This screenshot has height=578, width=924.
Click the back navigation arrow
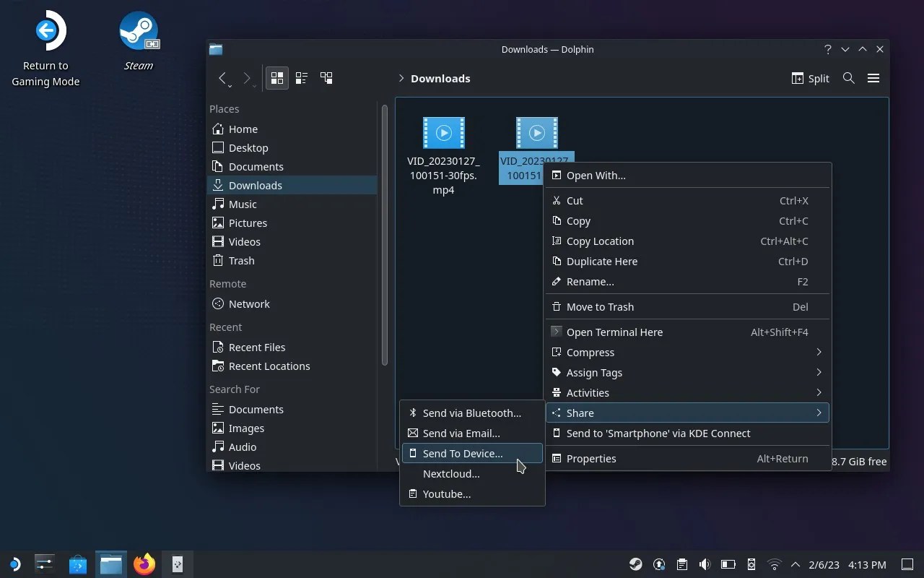pos(224,78)
